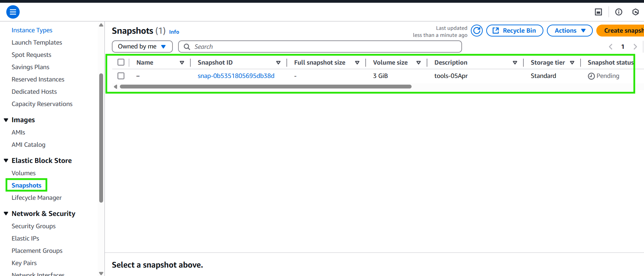Go to next page of snapshots
Screen dimensions: 644x276
pos(635,47)
